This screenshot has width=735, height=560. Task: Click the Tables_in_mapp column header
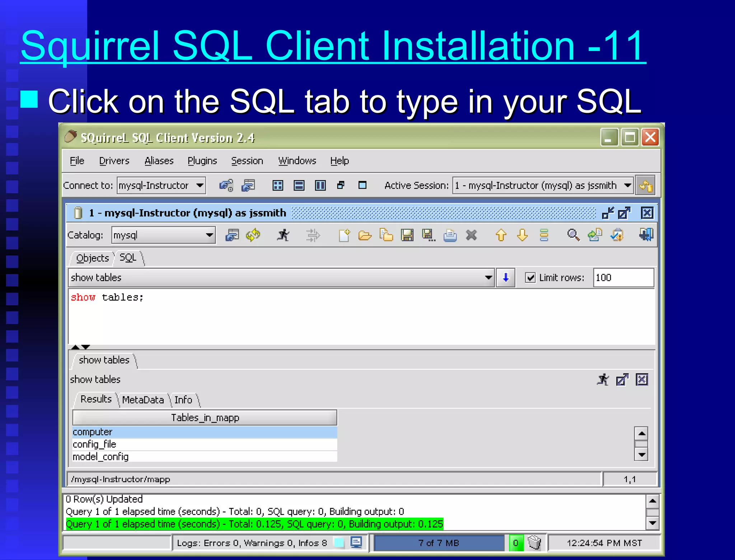(205, 417)
